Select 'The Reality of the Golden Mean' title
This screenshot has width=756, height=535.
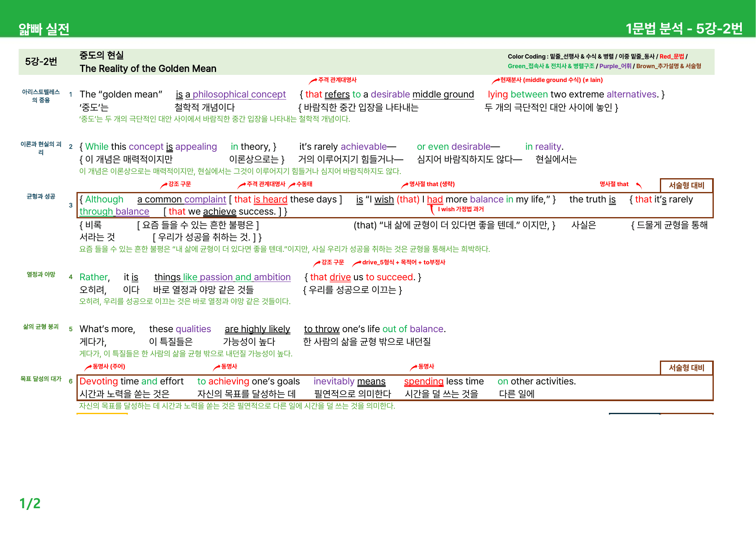point(148,69)
